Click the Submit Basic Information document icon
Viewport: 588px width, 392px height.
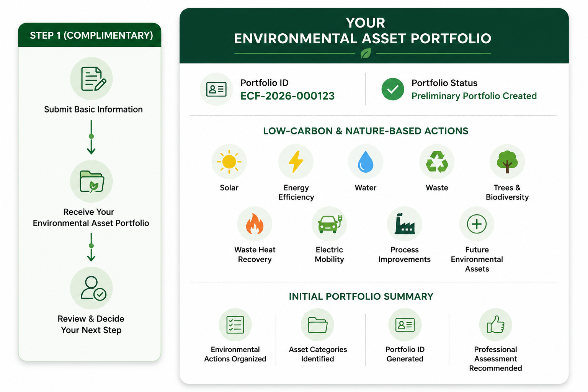pos(91,78)
